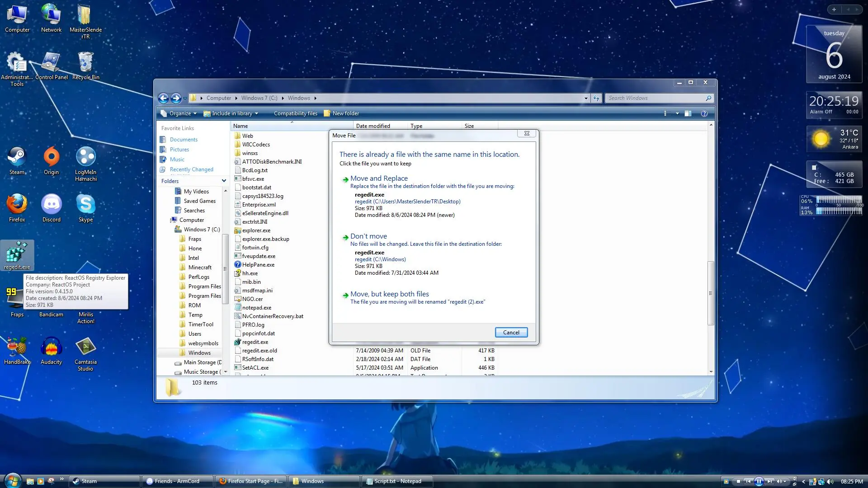Viewport: 868px width, 488px height.
Task: Open Network desktop icon
Action: pos(51,19)
